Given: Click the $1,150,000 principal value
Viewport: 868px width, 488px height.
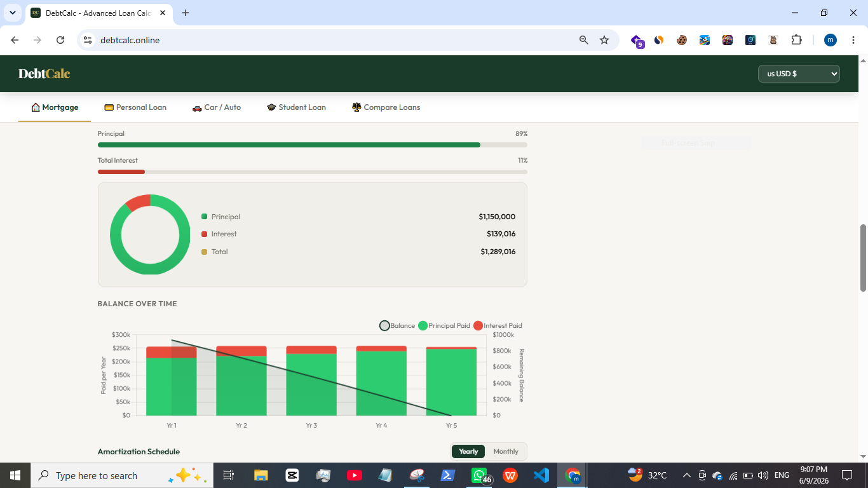Looking at the screenshot, I should (x=497, y=217).
